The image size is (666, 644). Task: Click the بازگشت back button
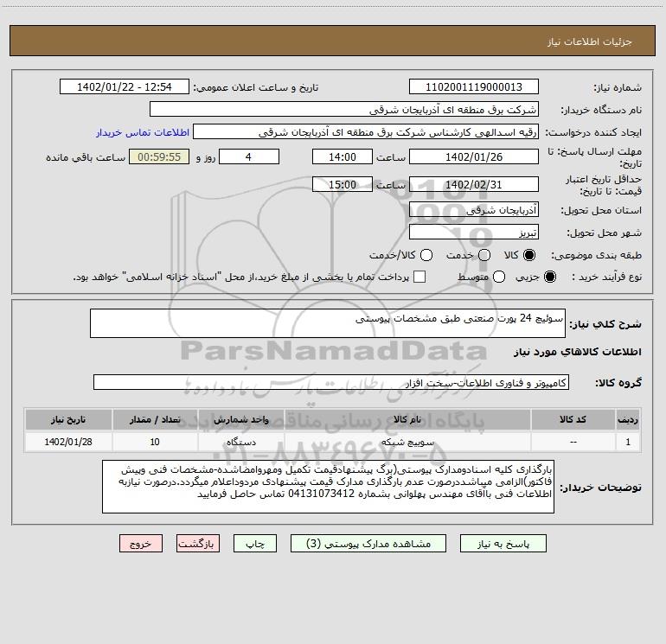pos(198,544)
